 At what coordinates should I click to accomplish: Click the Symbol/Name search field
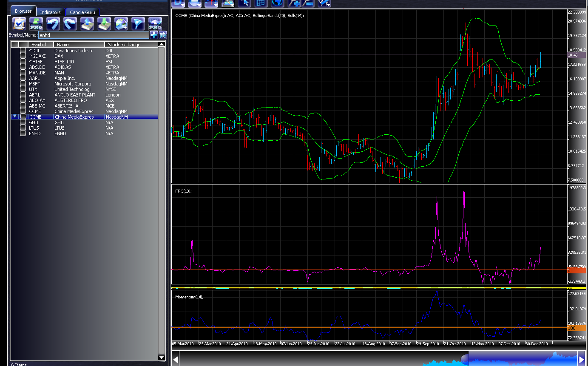tap(94, 35)
